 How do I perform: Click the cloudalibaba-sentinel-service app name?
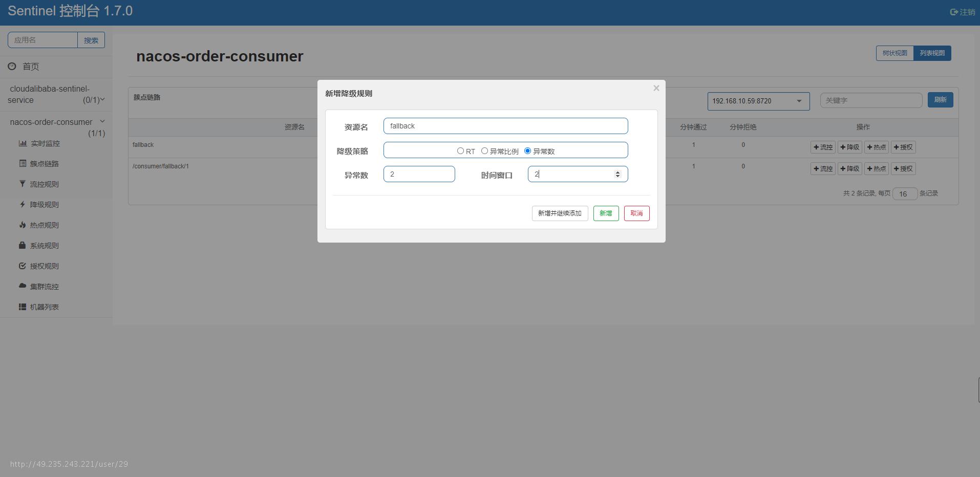coord(49,94)
